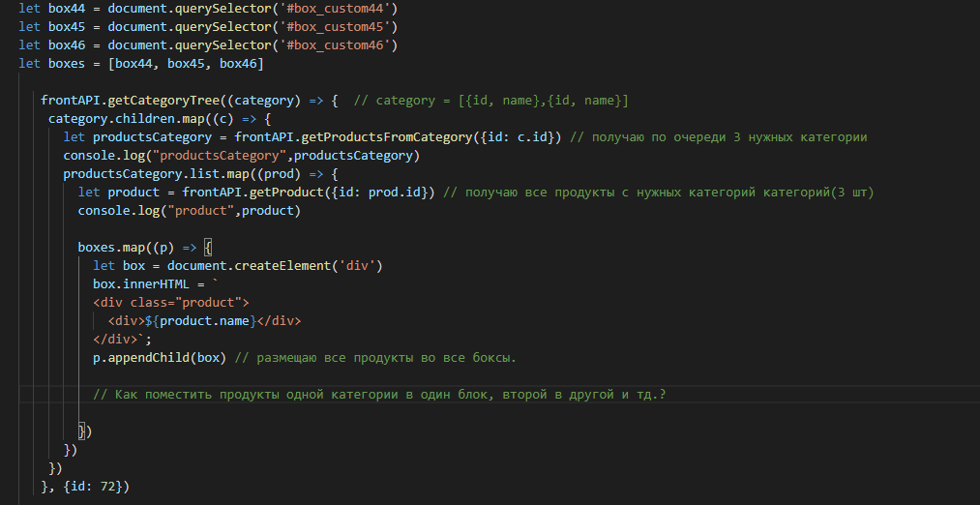
Task: Click the box44 variable declaration
Action: point(207,8)
